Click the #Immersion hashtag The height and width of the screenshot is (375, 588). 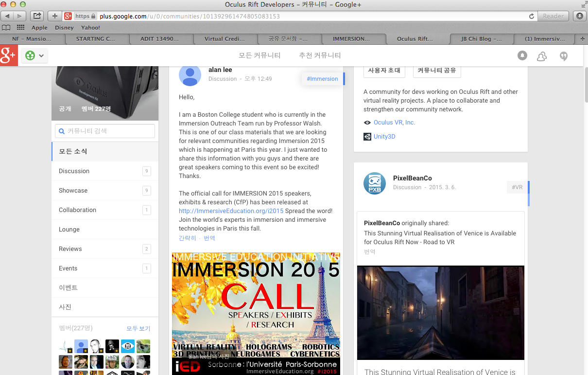[322, 78]
